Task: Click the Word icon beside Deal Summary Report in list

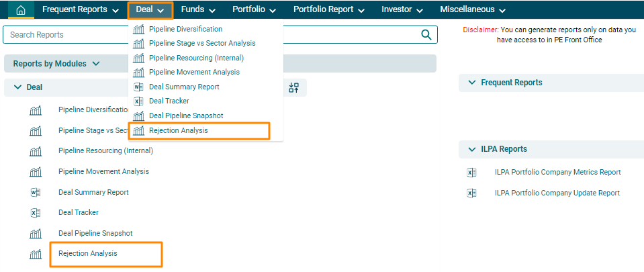Action: (36, 192)
